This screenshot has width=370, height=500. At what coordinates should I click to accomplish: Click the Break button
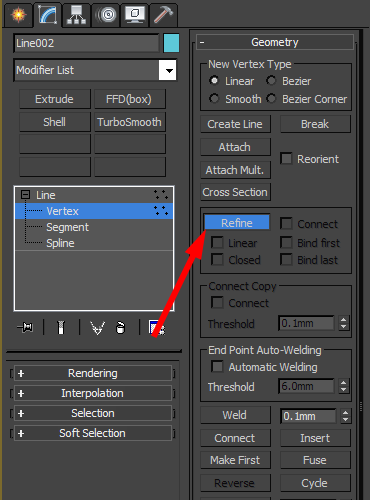click(x=315, y=124)
